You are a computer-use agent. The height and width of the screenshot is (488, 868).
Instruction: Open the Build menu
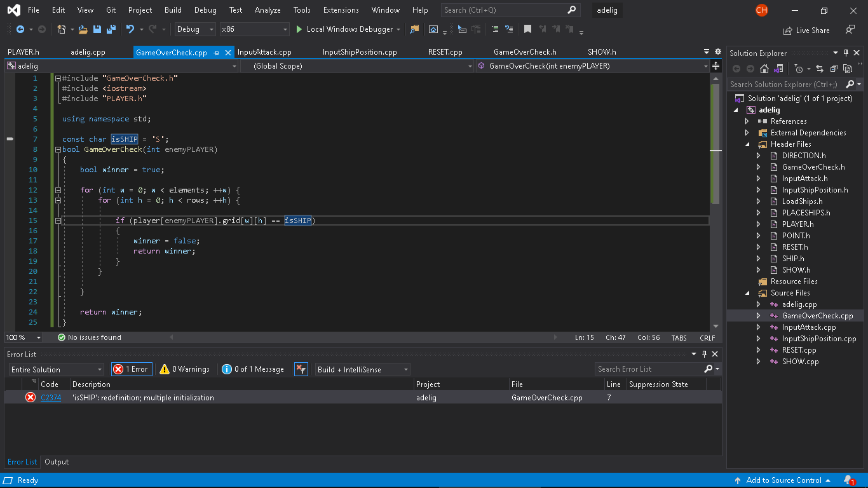coord(173,10)
